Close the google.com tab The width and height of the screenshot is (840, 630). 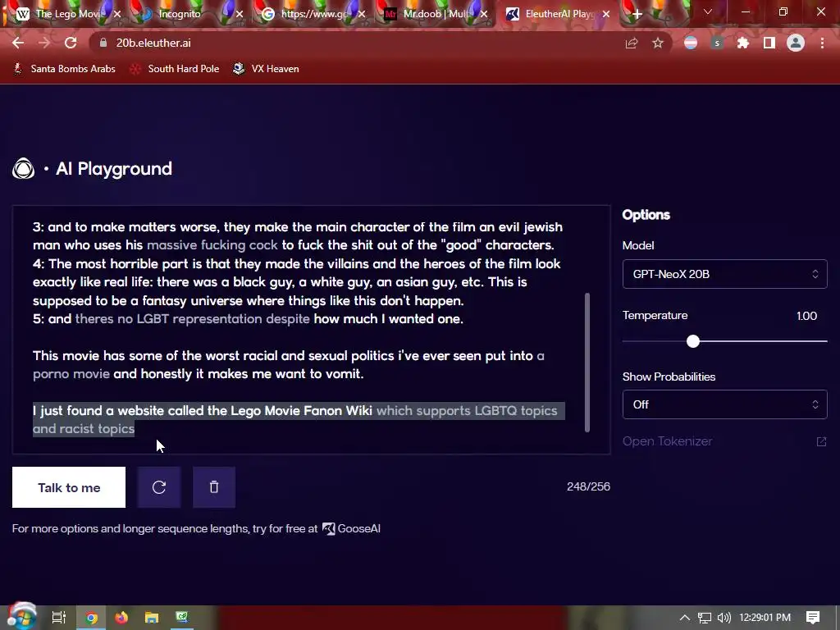click(x=362, y=14)
